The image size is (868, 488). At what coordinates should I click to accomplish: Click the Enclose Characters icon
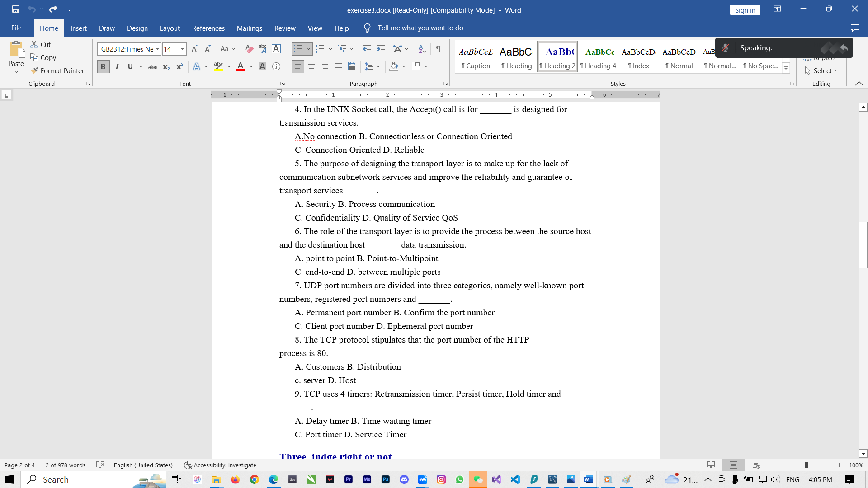276,67
